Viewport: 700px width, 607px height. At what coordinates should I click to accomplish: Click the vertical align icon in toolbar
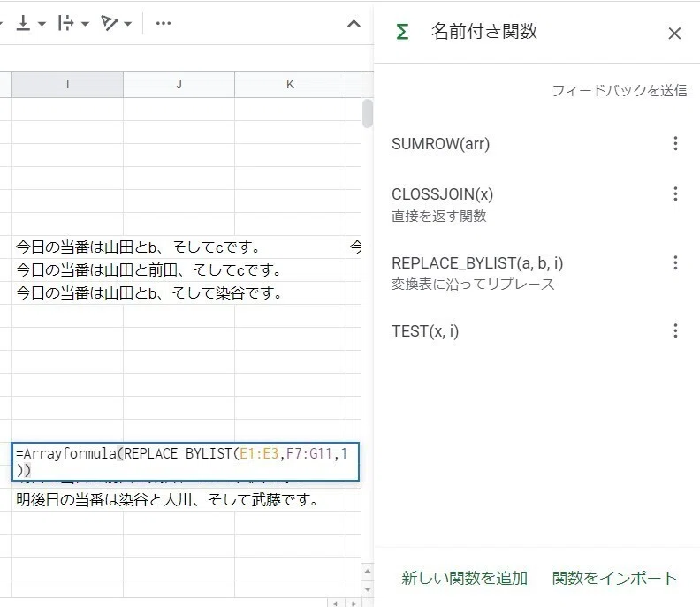23,23
